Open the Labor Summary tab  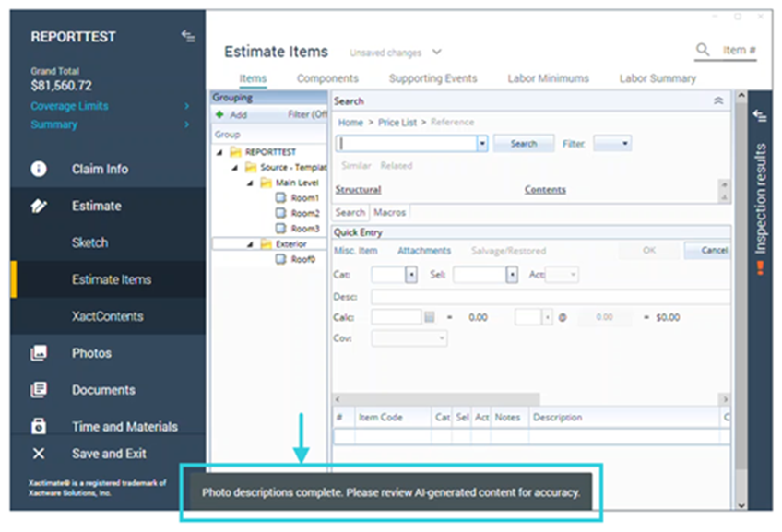(x=658, y=78)
